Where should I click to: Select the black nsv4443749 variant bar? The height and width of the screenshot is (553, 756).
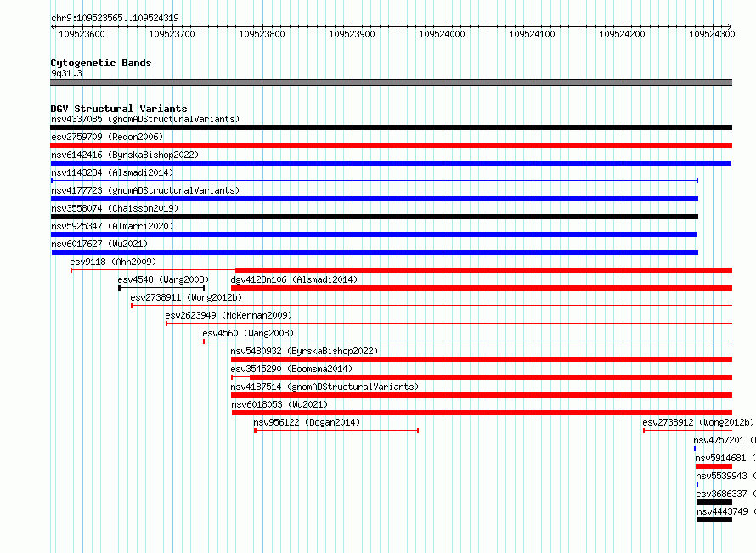pyautogui.click(x=714, y=520)
